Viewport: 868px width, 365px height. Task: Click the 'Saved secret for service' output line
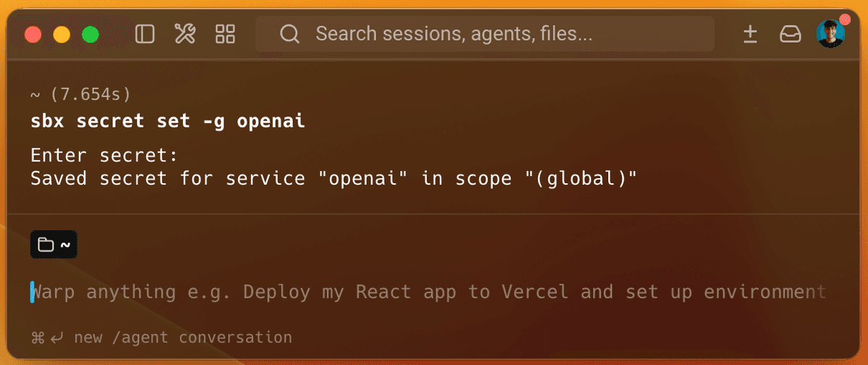coord(334,178)
